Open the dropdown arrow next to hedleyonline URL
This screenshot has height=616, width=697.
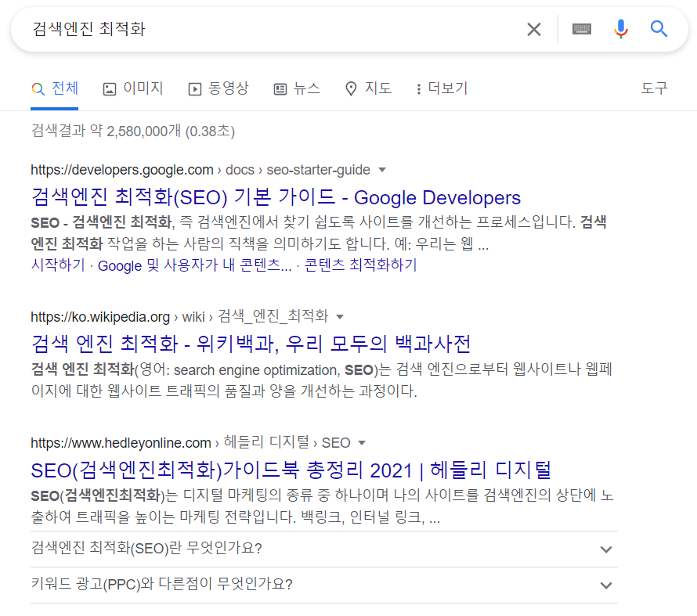(x=362, y=443)
